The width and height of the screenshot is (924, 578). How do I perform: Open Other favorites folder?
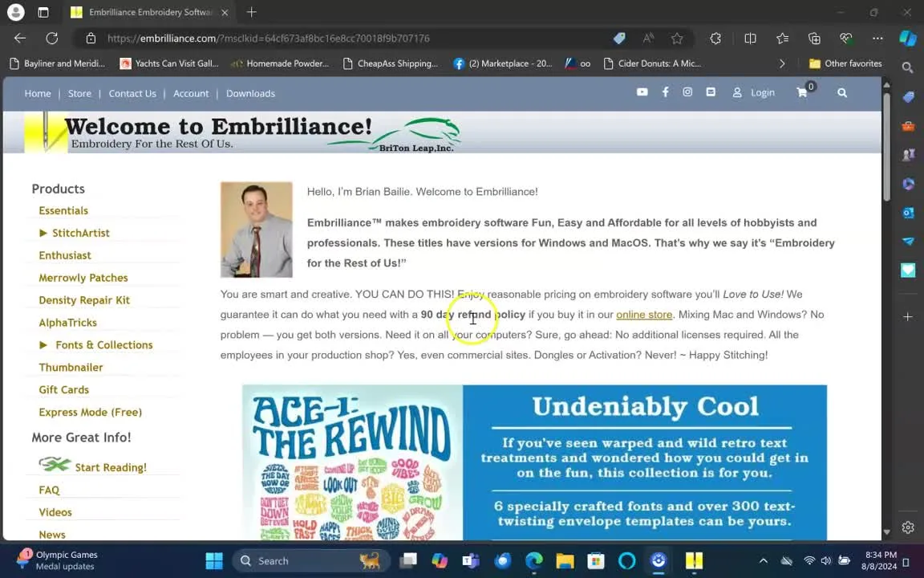tap(845, 63)
